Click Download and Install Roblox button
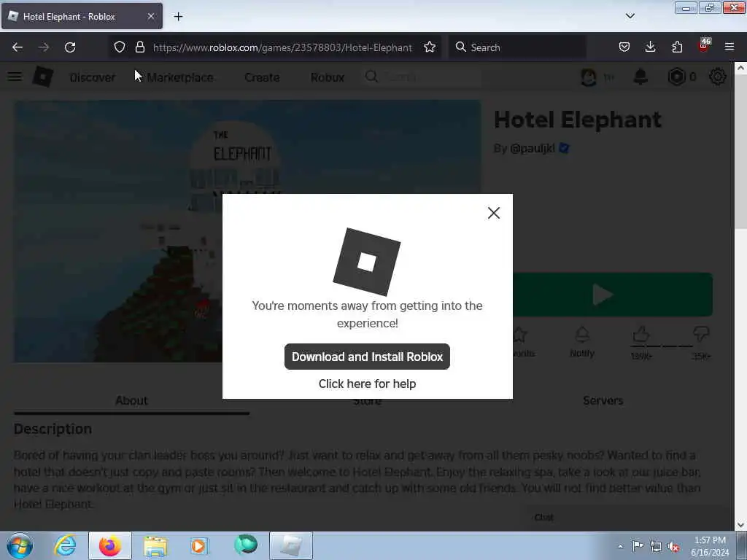747x560 pixels. [367, 357]
